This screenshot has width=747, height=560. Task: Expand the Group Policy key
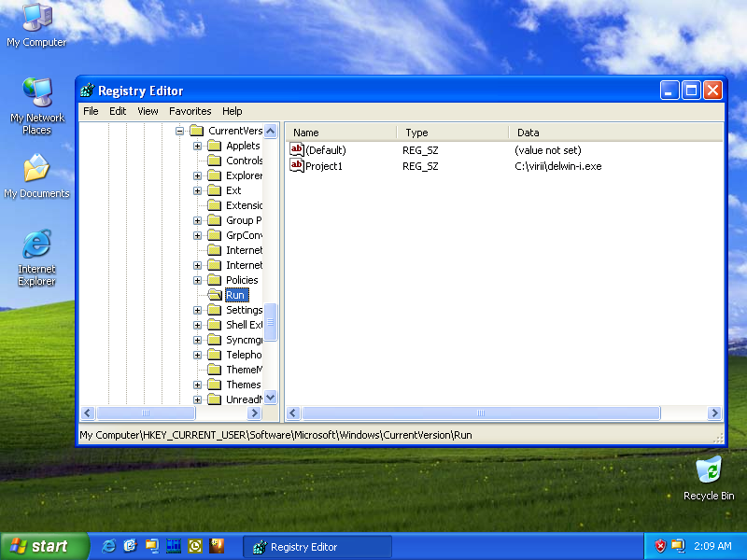[197, 220]
